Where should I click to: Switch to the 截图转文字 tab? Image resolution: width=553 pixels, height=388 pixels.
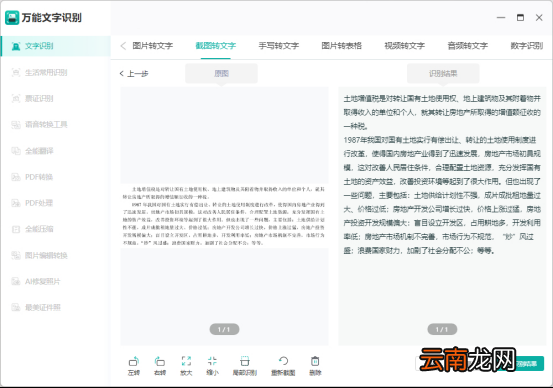(x=215, y=46)
